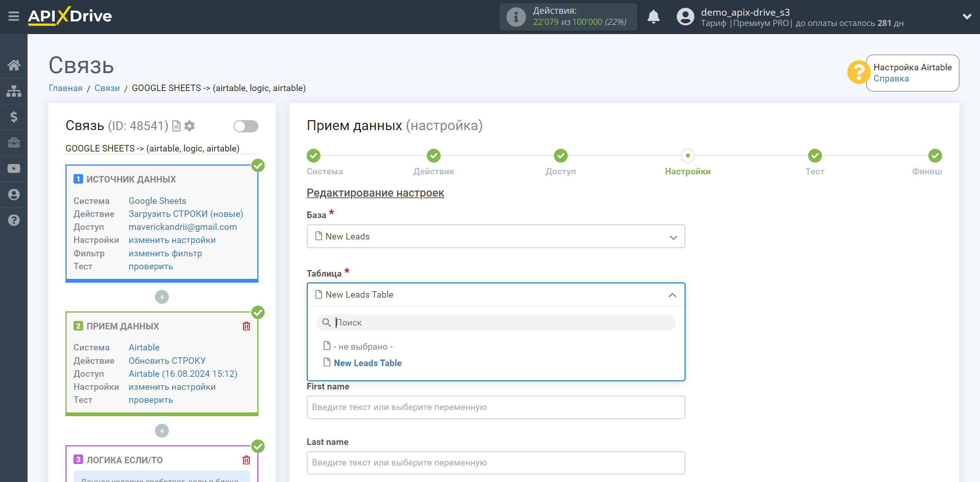Open the briefcase services icon

14,143
